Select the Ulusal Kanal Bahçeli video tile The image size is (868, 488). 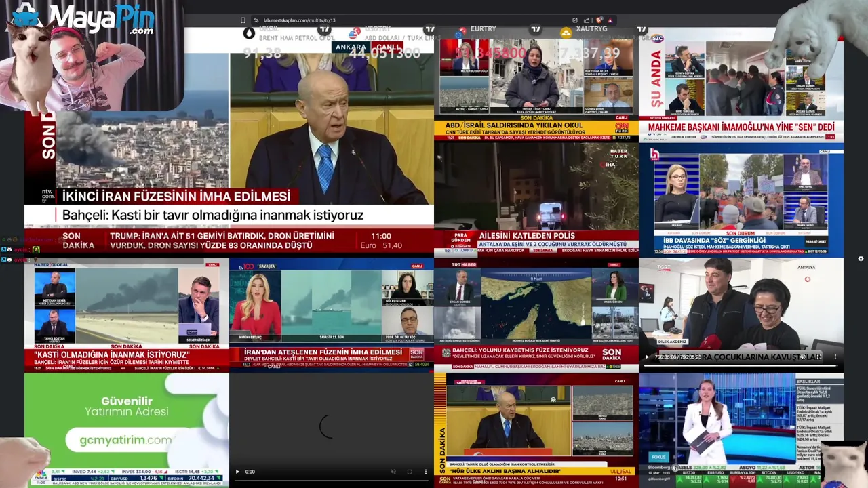click(x=536, y=430)
